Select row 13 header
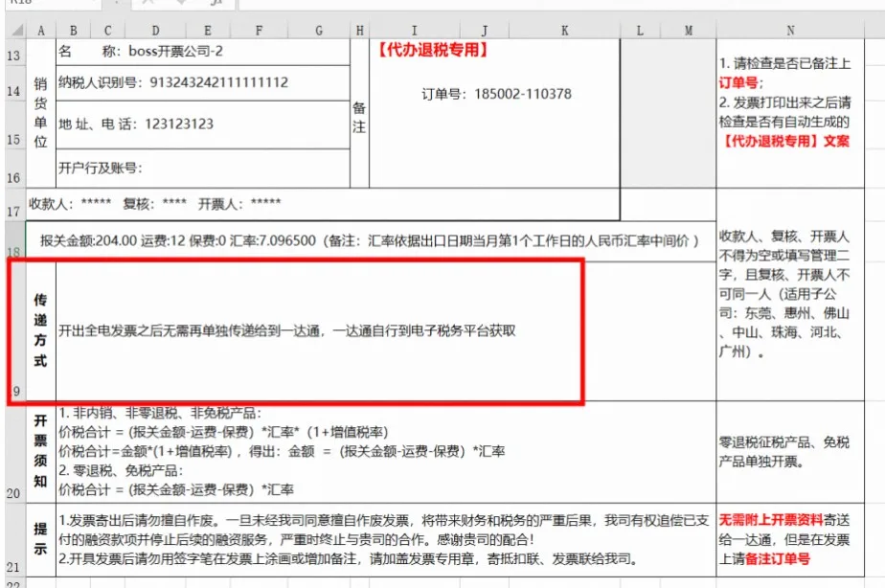The image size is (885, 588). (x=13, y=52)
